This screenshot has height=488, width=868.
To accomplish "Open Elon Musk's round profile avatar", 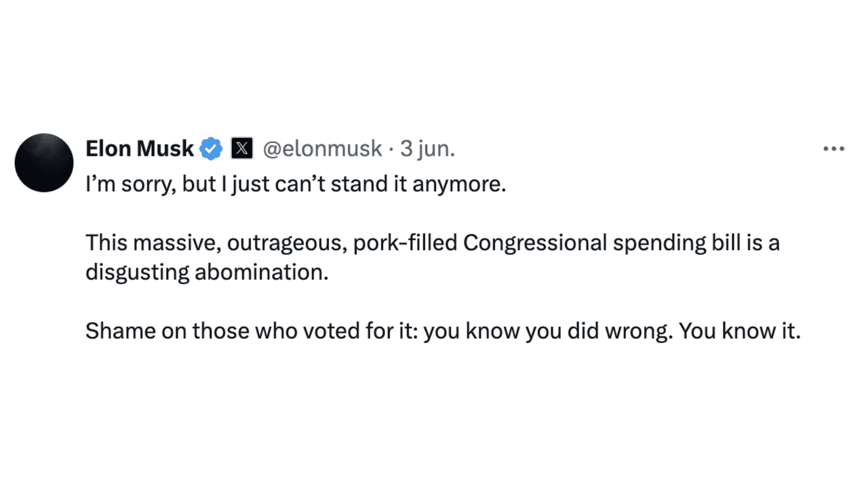I will tap(44, 163).
